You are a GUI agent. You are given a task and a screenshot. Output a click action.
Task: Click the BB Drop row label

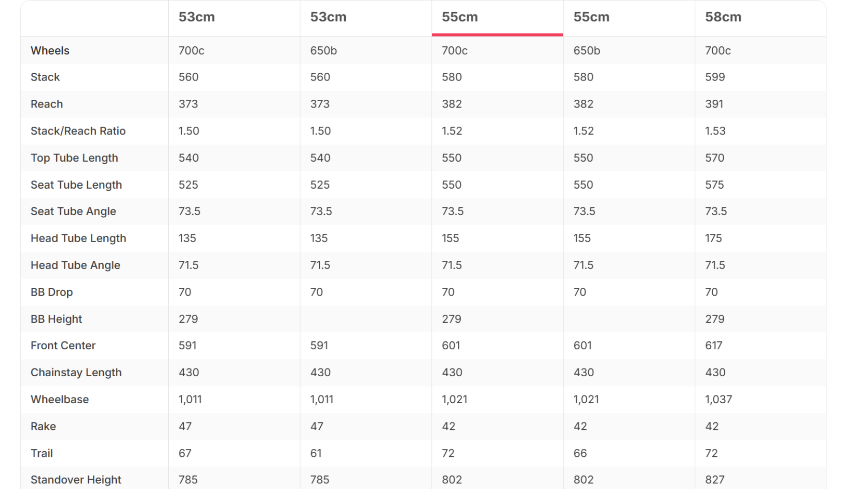coord(51,292)
